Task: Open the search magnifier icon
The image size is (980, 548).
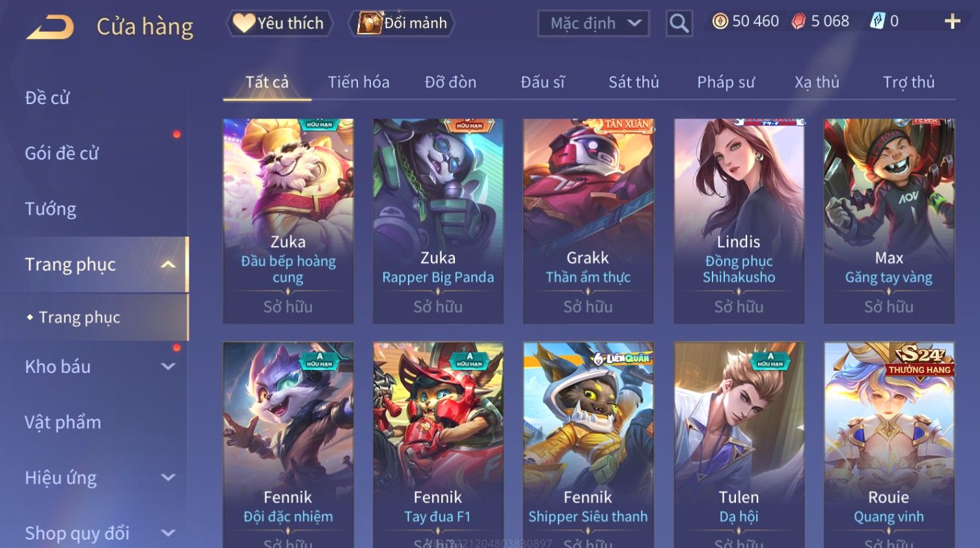Action: pyautogui.click(x=679, y=23)
